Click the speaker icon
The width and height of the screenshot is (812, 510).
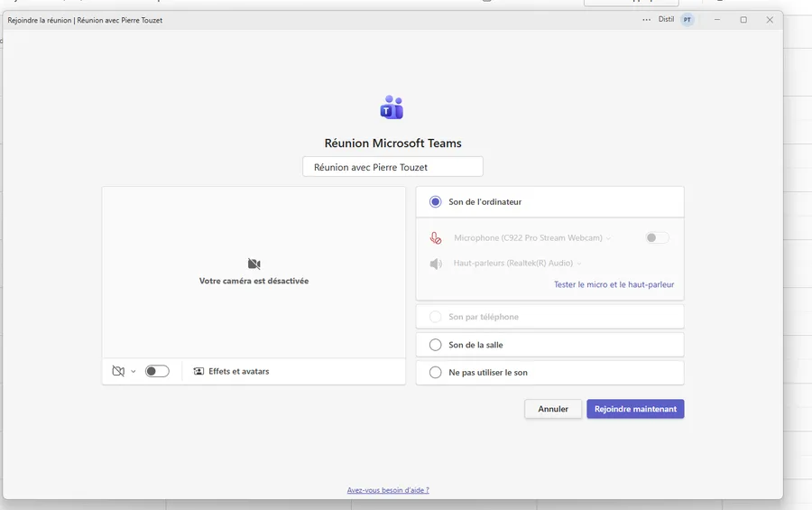[436, 264]
